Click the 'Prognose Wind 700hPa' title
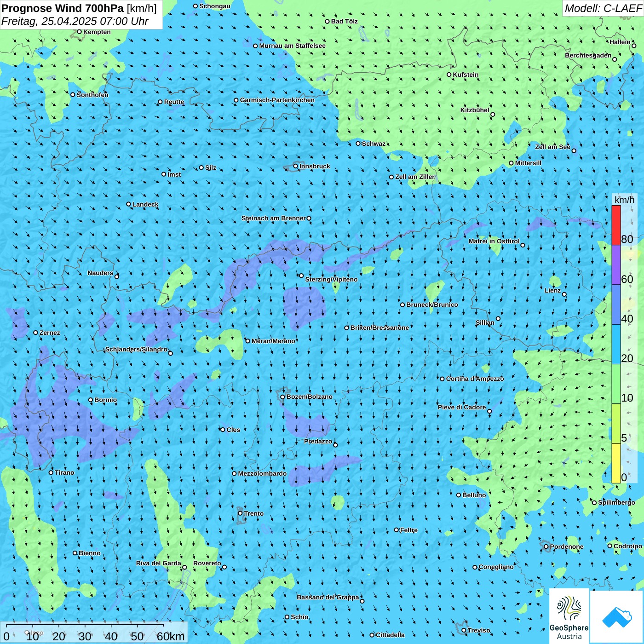 63,8
